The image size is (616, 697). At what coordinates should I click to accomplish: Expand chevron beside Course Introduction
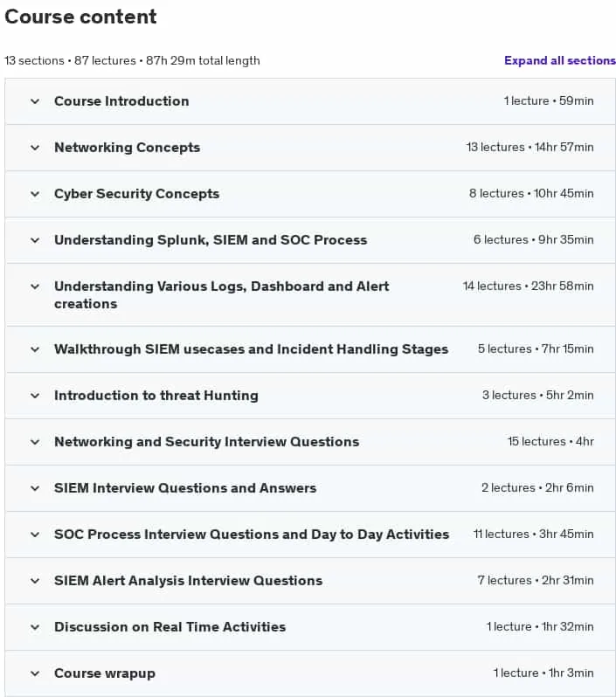[35, 101]
